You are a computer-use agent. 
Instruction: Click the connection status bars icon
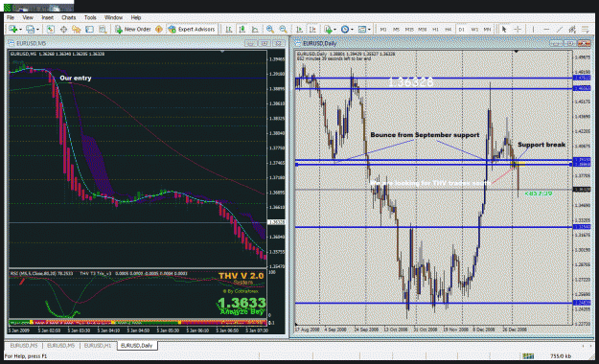click(528, 356)
